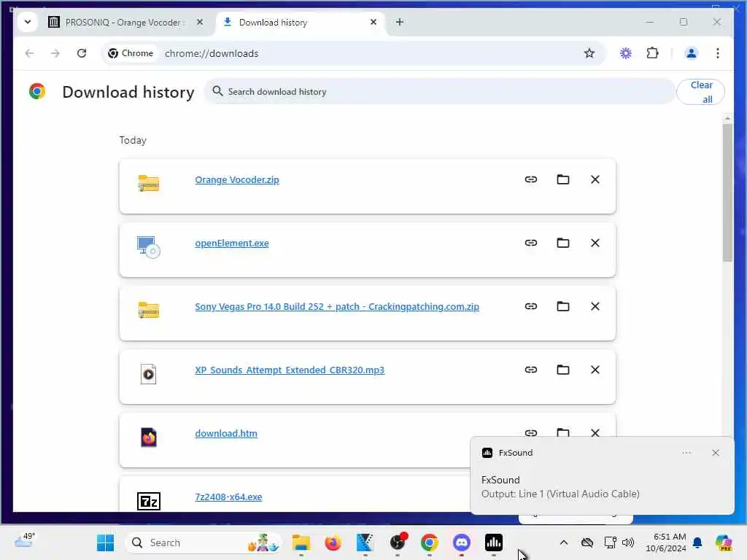Show hidden system tray icons

coord(564,542)
